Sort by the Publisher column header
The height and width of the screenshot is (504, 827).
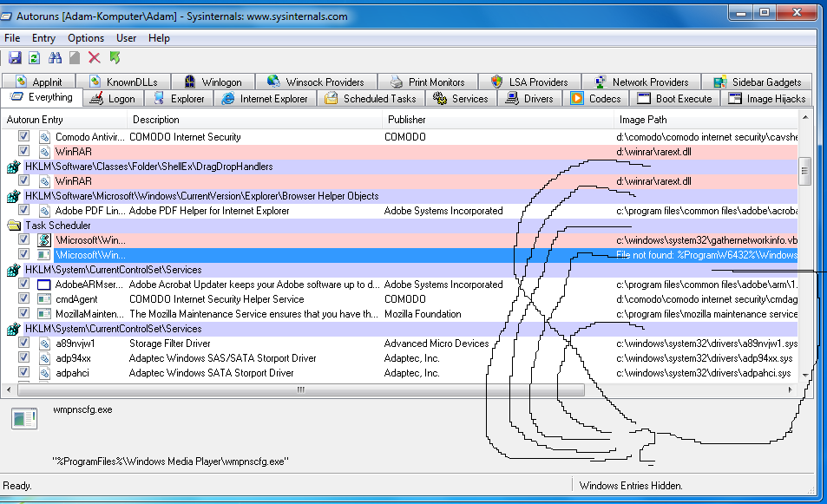pos(498,120)
